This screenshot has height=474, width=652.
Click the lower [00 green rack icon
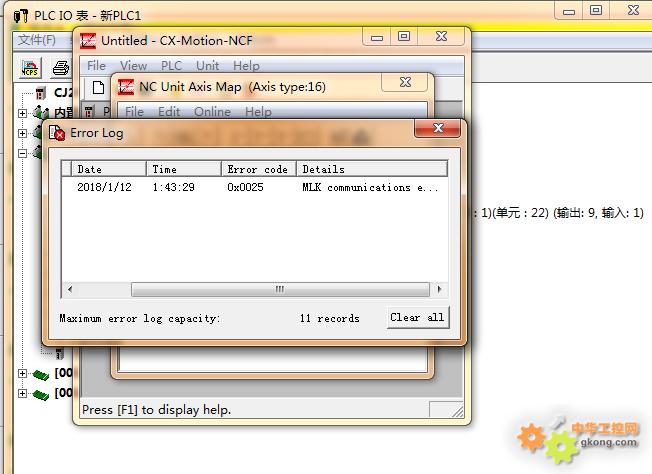point(41,394)
